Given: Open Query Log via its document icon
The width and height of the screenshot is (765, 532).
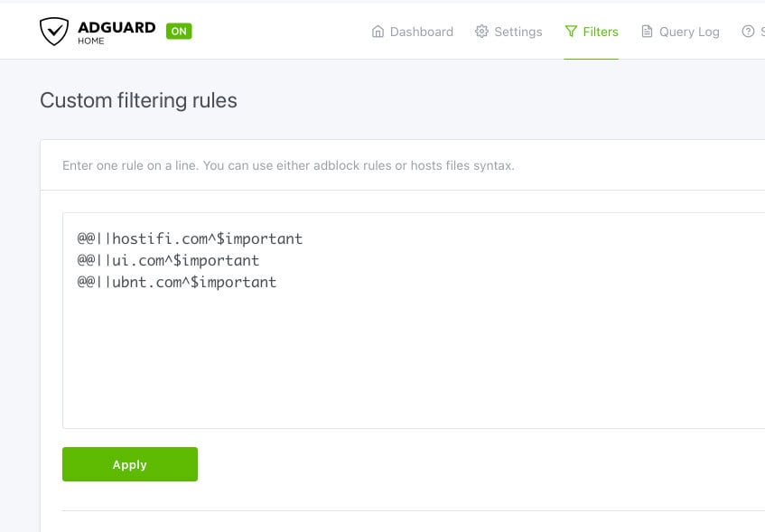Looking at the screenshot, I should (647, 31).
